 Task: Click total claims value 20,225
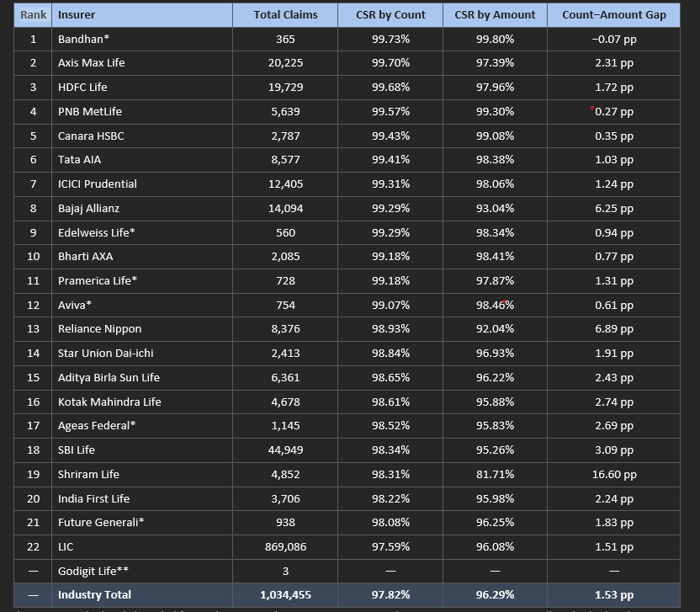click(x=285, y=63)
